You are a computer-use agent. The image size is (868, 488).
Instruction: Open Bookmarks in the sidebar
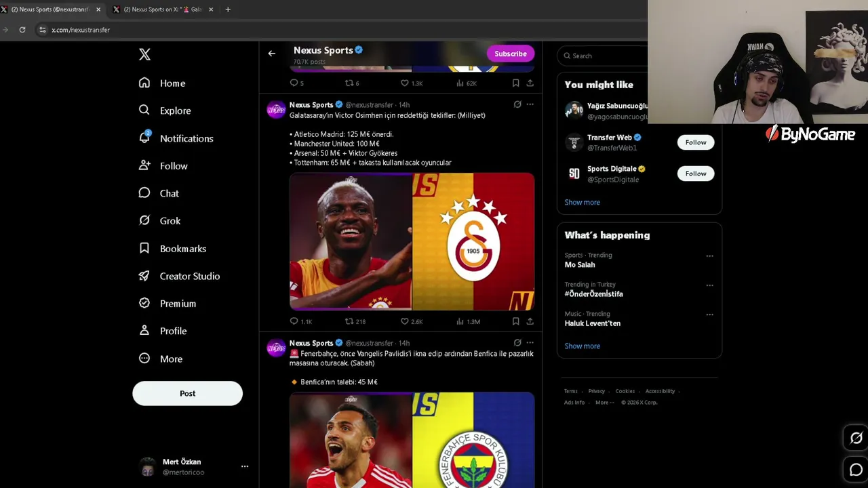[x=172, y=248]
